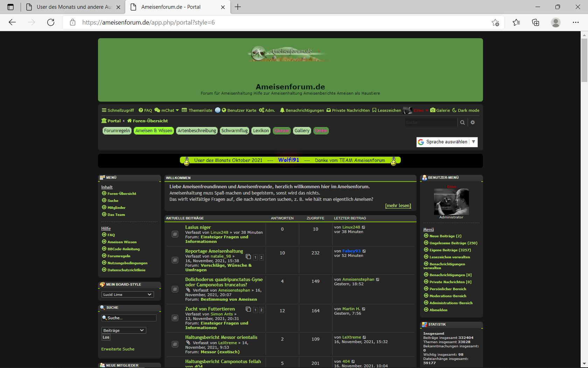Click the administrator avatar thumbnail

[x=451, y=202]
